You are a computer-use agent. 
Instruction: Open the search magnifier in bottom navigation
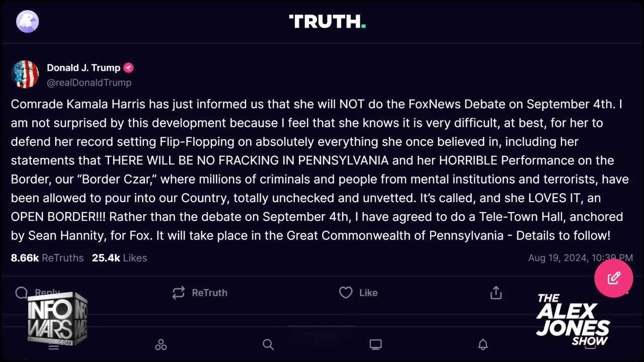[x=268, y=344]
